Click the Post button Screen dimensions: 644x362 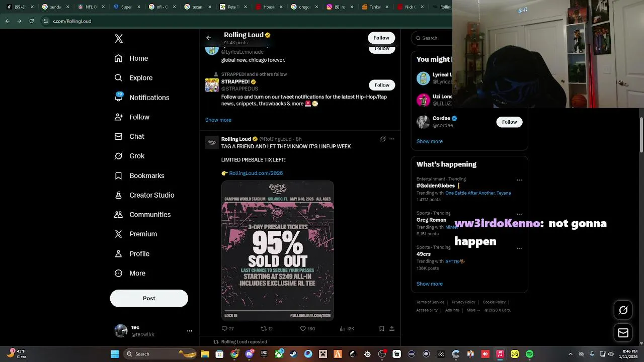149,298
